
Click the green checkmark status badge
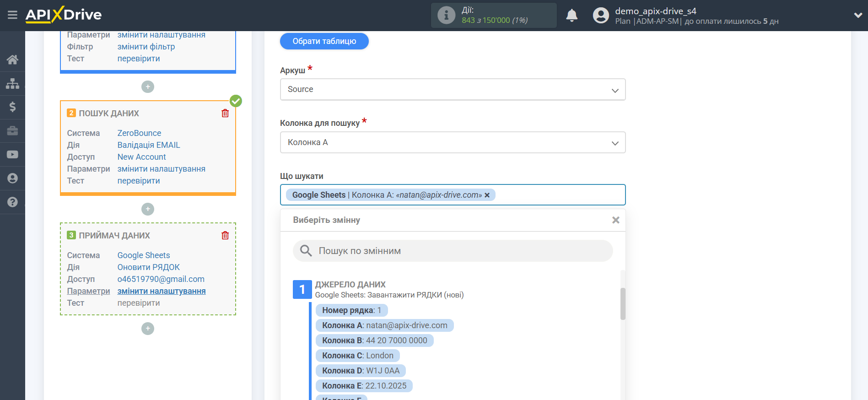point(236,101)
